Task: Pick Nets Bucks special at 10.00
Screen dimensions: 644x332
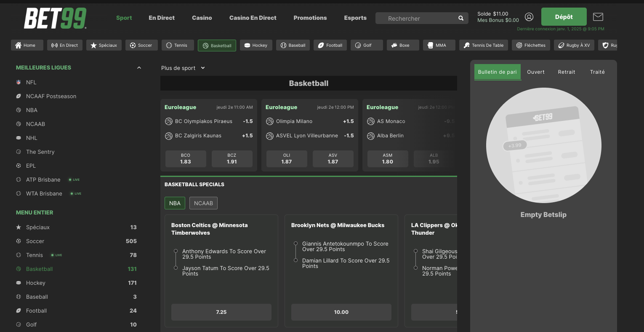Action: [341, 312]
